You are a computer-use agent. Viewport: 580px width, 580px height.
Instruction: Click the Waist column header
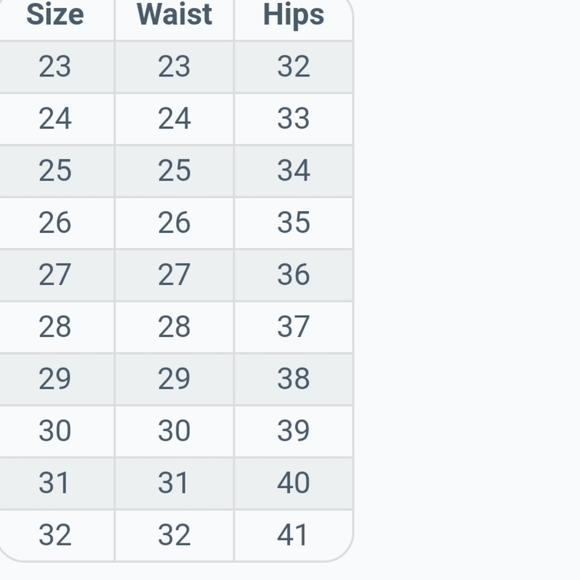pyautogui.click(x=174, y=15)
